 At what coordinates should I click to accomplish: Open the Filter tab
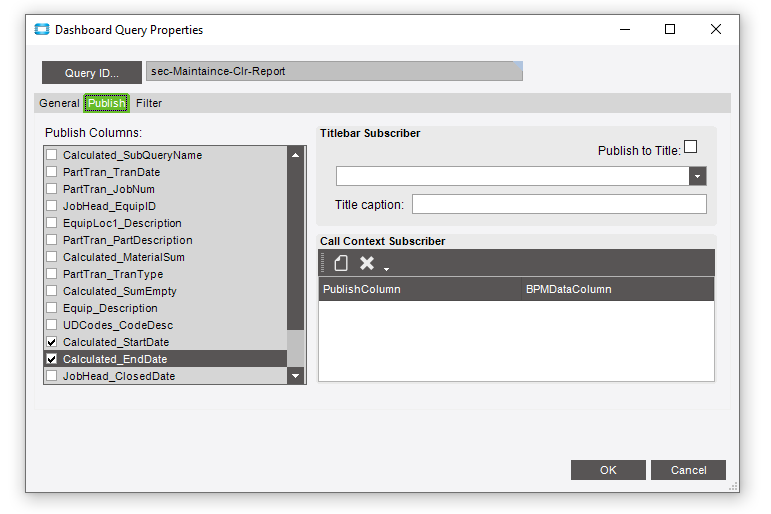pos(149,103)
